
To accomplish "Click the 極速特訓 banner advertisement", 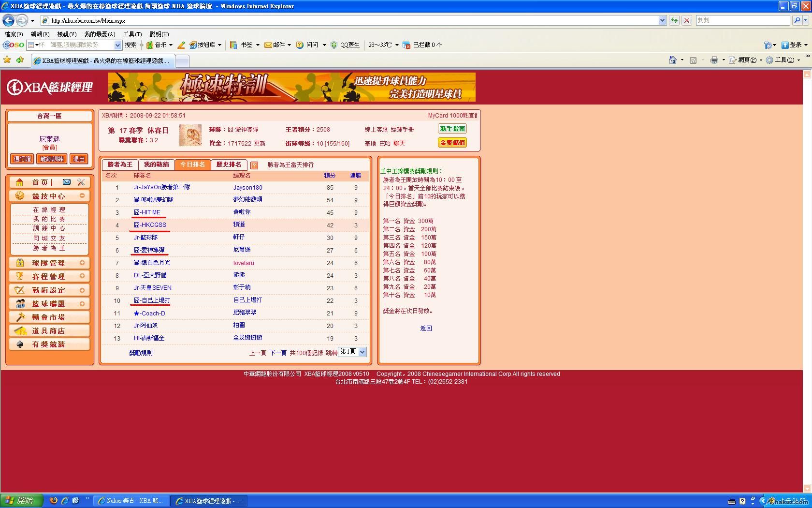I will (x=292, y=87).
